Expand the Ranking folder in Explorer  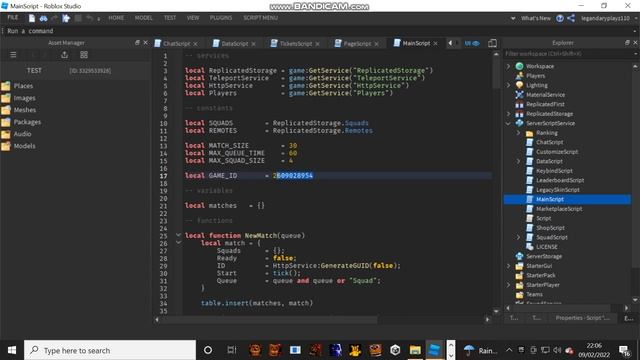pyautogui.click(x=519, y=133)
